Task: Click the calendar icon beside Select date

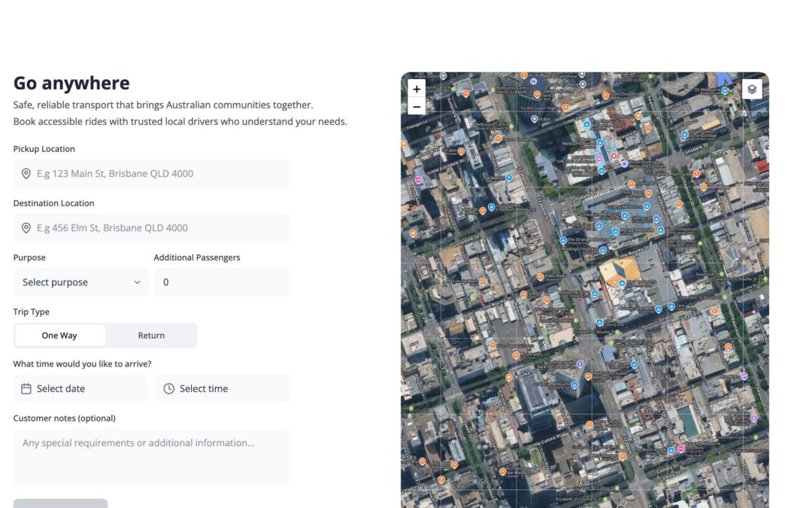Action: tap(26, 389)
